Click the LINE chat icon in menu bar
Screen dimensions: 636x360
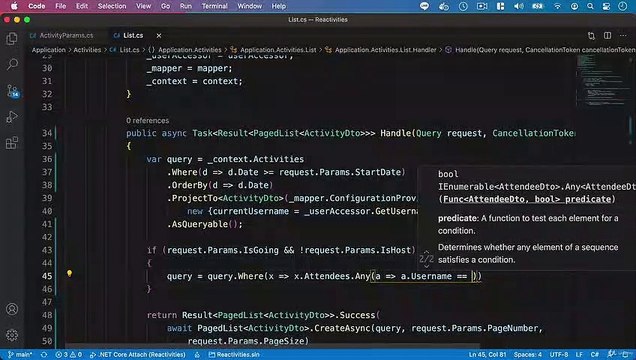click(424, 6)
